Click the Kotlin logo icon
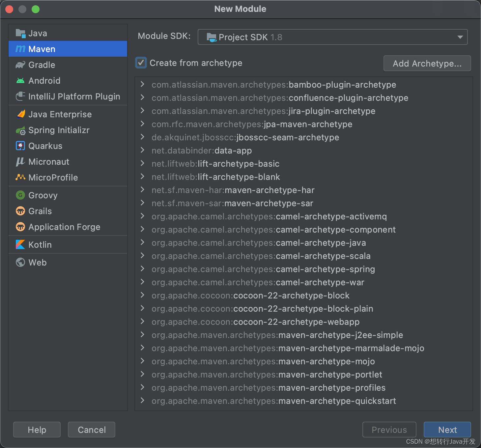The height and width of the screenshot is (448, 481). click(20, 244)
